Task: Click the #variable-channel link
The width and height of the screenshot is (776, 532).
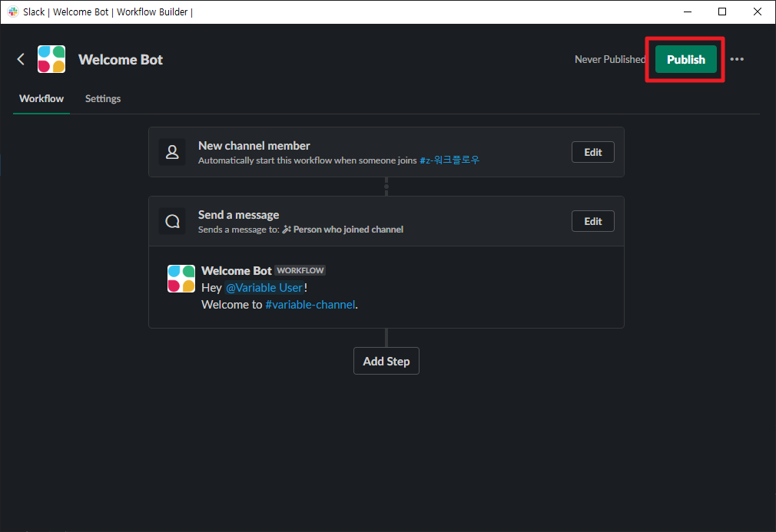Action: (310, 305)
